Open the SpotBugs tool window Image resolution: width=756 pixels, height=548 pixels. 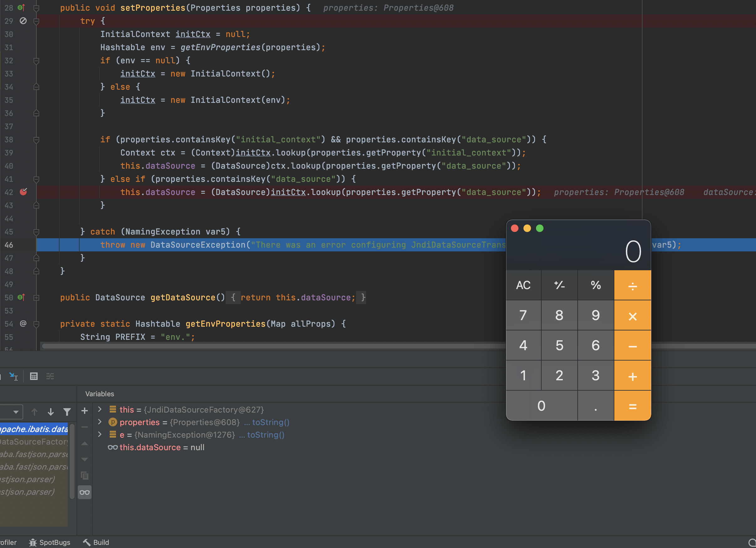coord(50,542)
